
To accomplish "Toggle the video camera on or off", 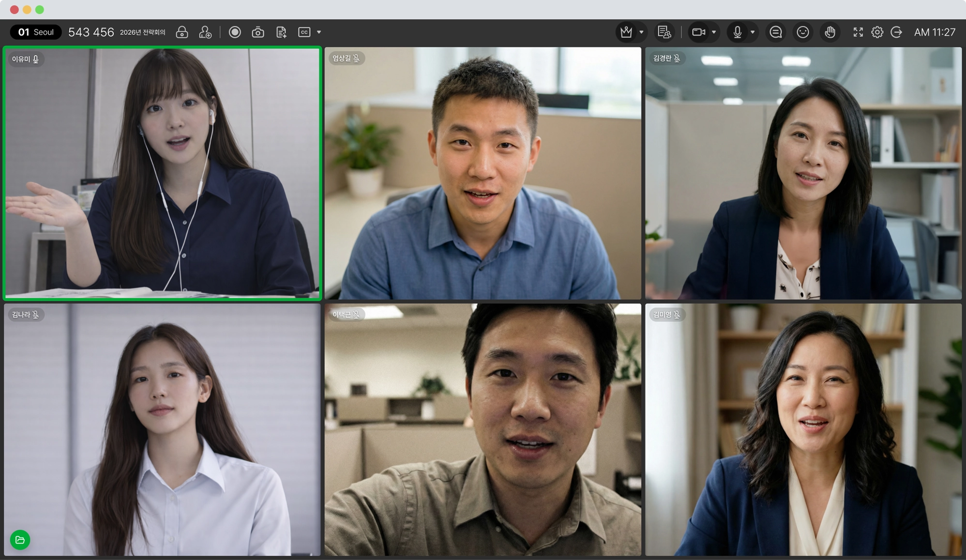I will [698, 32].
